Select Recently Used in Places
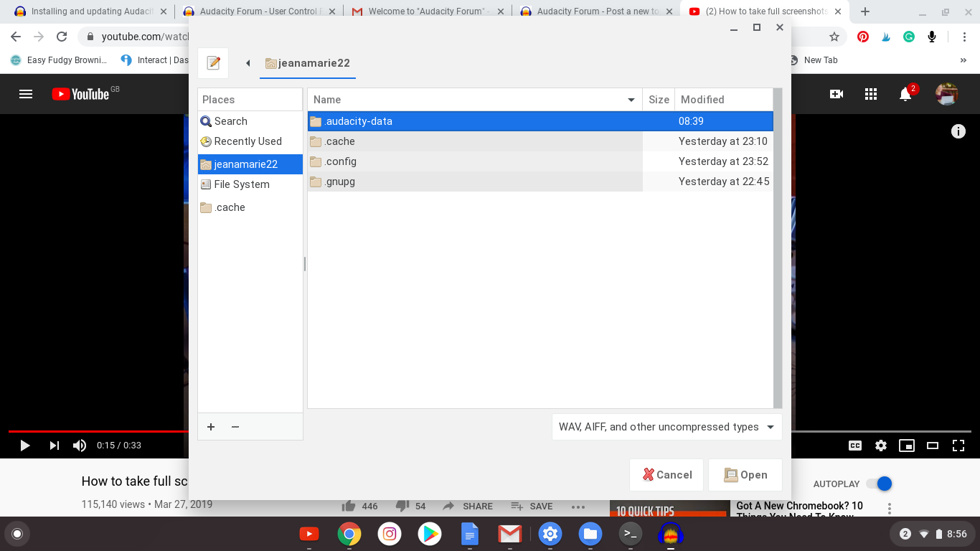The width and height of the screenshot is (980, 551). point(248,141)
